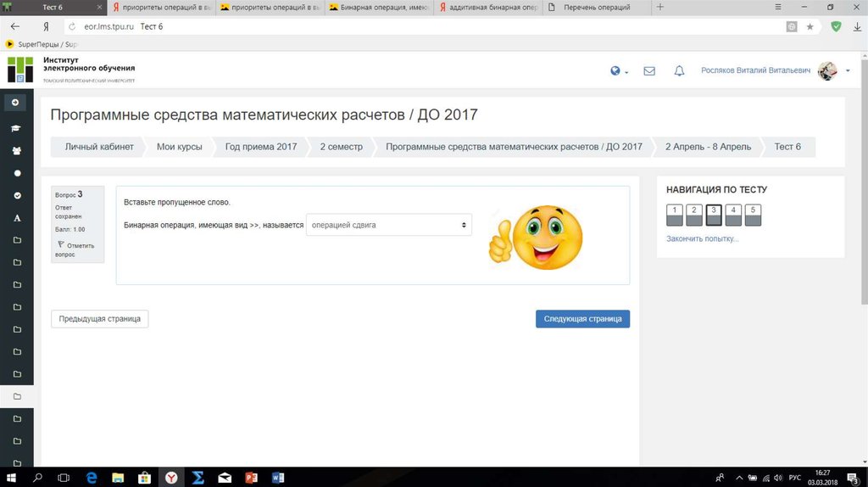The height and width of the screenshot is (487, 868).
Task: Switch to Перечень операций tab
Action: pyautogui.click(x=597, y=7)
